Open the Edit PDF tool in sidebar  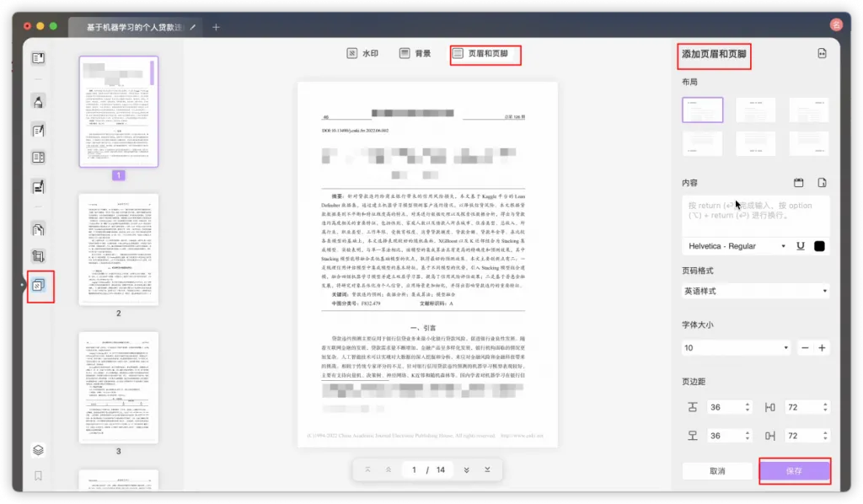click(x=38, y=130)
